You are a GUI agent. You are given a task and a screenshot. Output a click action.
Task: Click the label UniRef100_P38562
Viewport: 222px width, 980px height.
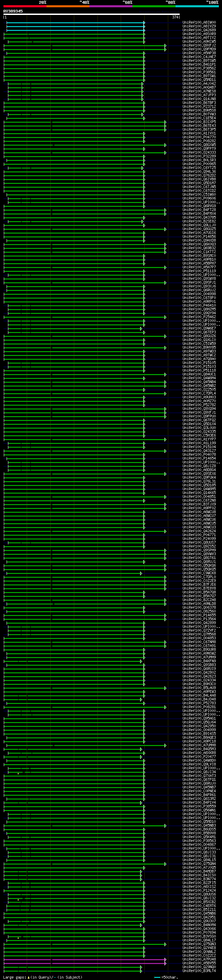tap(199, 68)
